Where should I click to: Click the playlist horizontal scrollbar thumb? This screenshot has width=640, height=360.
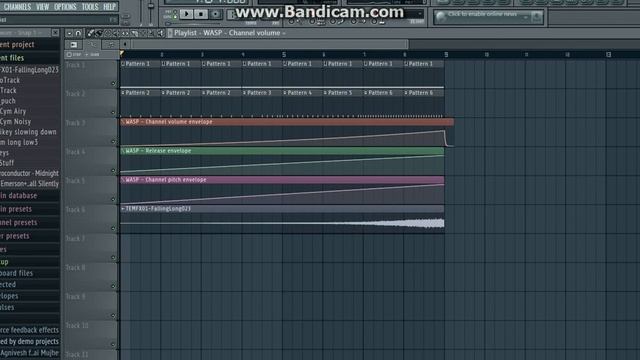269,44
